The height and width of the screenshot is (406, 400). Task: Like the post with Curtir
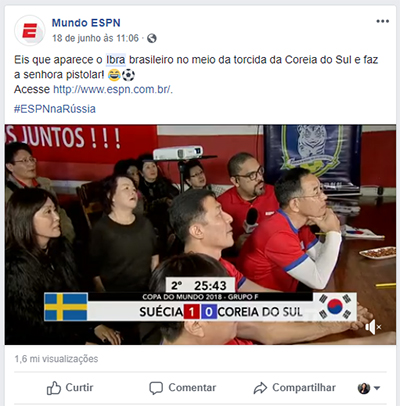tap(70, 388)
